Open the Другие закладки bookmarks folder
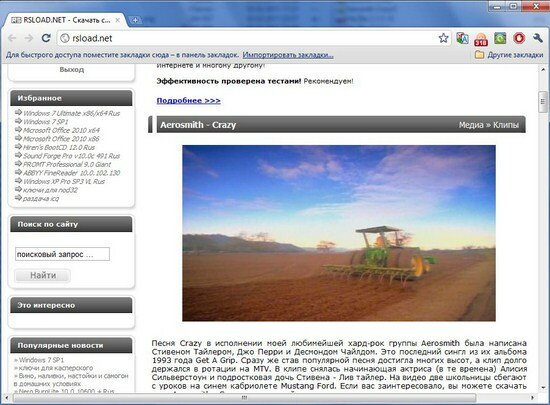 [x=509, y=55]
